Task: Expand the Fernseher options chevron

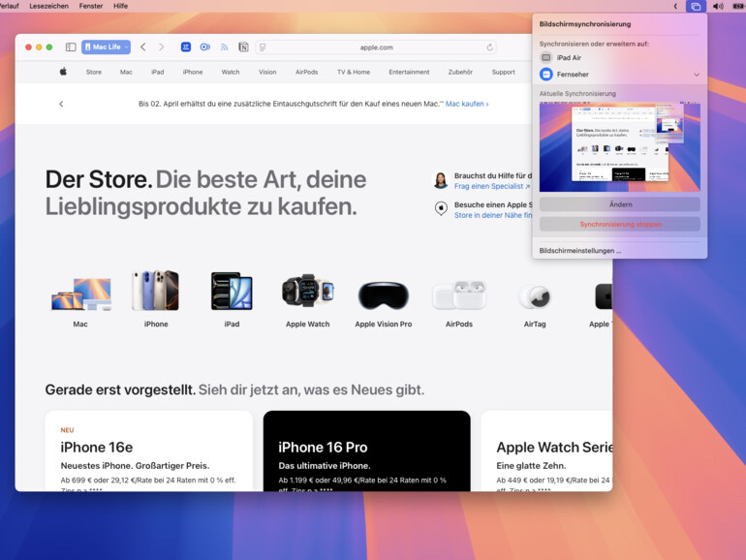Action: 697,75
